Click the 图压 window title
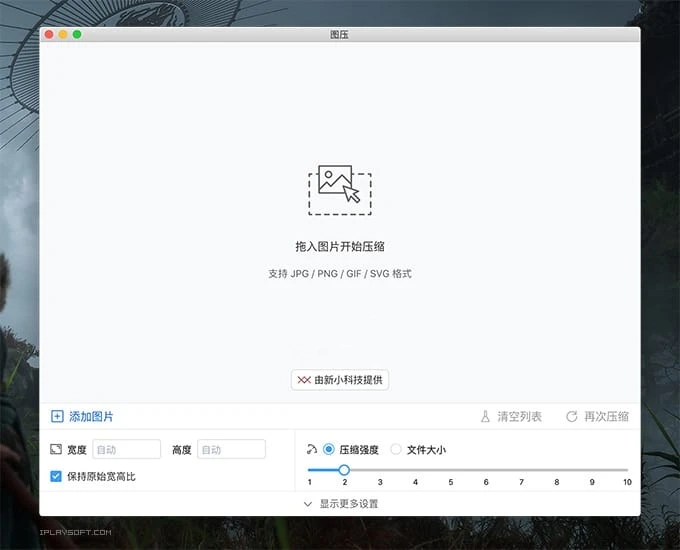 pos(339,34)
